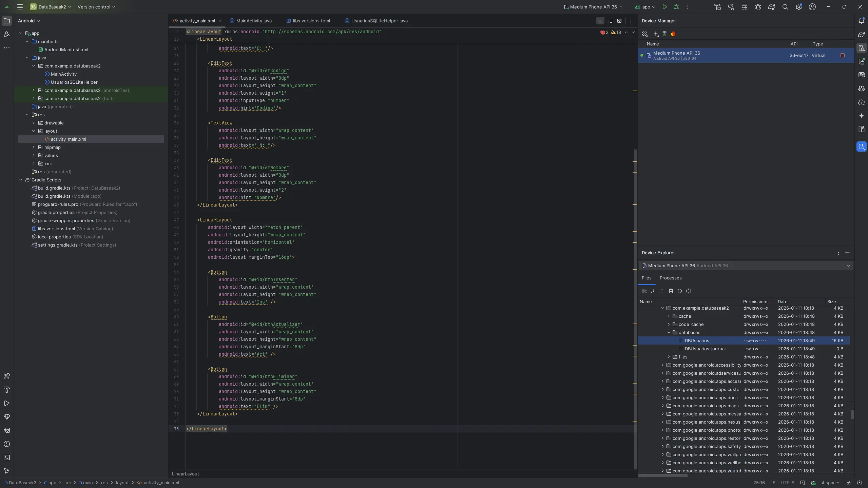Open the Processes tab in Device Explorer
The width and height of the screenshot is (868, 488).
coord(670,278)
